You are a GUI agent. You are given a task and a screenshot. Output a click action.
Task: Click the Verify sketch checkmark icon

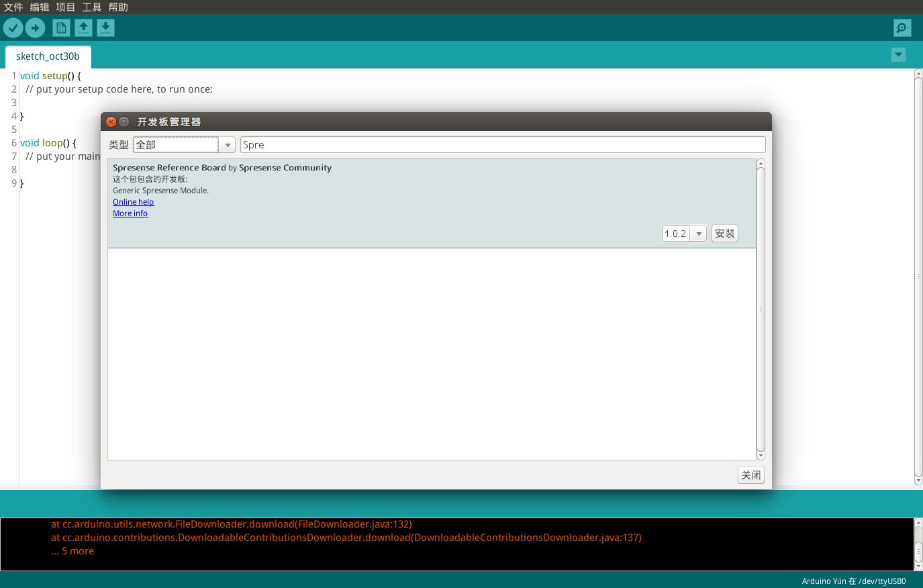point(13,28)
